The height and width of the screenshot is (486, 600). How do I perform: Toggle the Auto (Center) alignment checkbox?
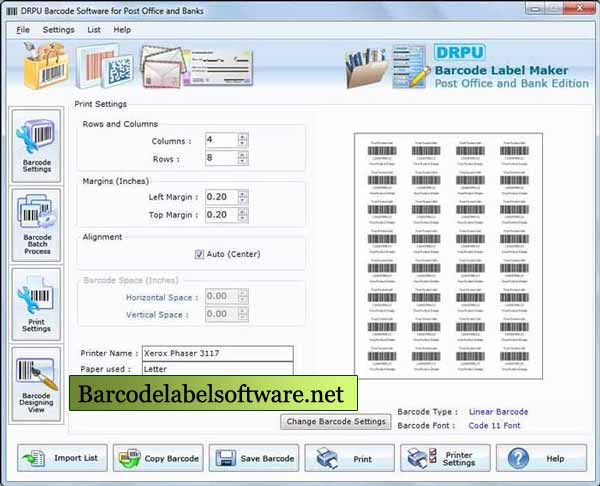[199, 254]
